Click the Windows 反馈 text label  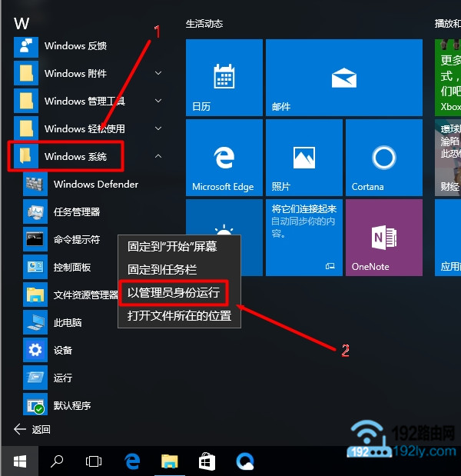coord(75,46)
